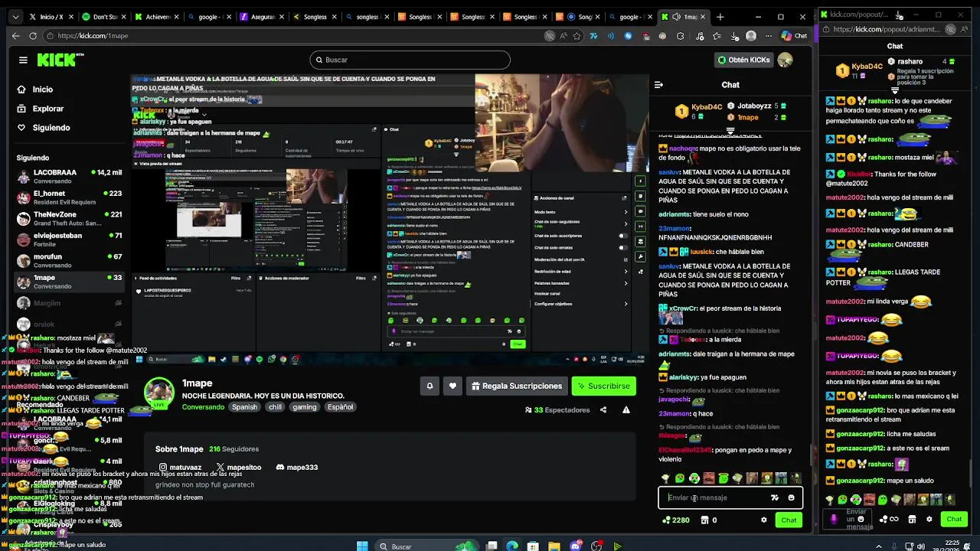Click the KICK logo
Screen dimensions: 980x551
[56, 60]
